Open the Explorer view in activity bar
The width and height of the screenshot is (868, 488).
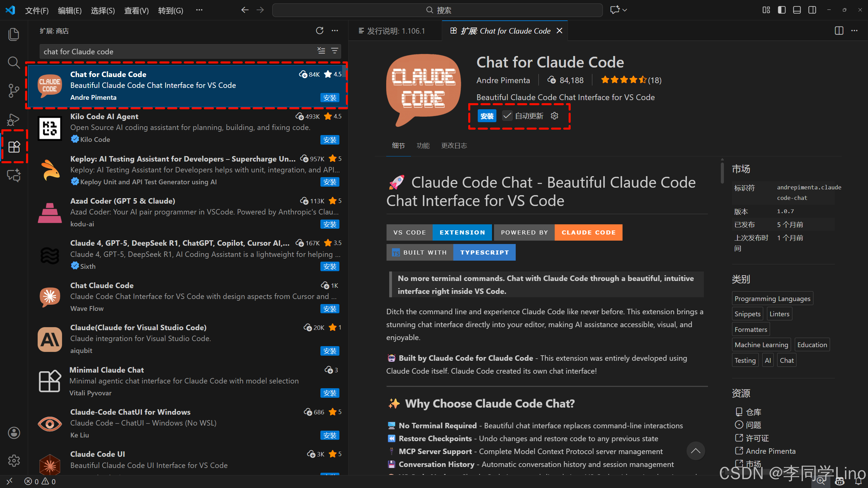14,34
